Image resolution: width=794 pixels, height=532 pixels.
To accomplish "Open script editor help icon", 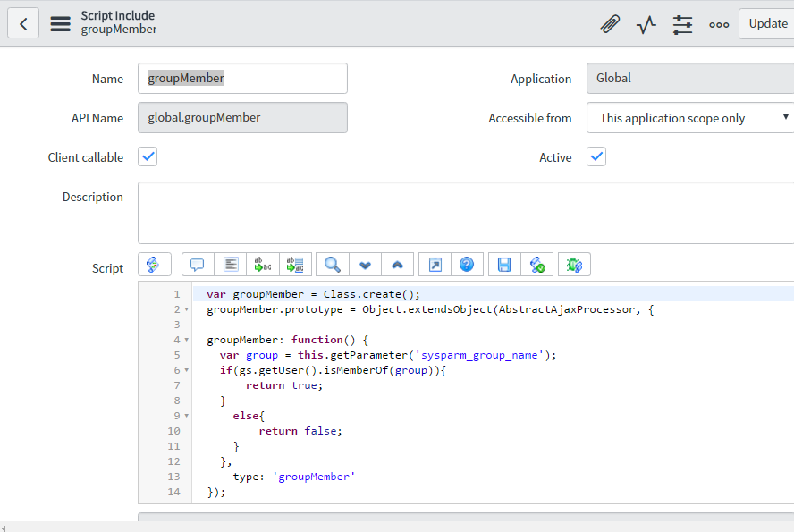I will [x=467, y=265].
